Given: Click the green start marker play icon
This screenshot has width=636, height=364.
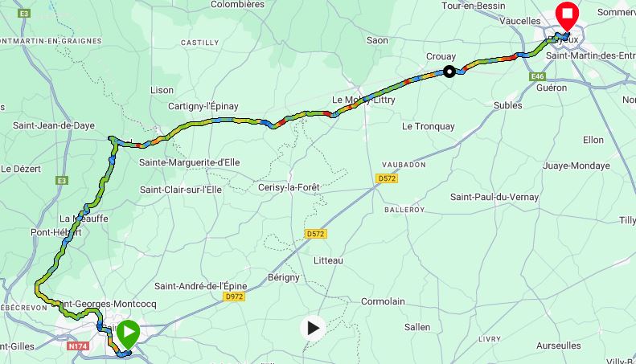Looking at the screenshot, I should [x=128, y=332].
